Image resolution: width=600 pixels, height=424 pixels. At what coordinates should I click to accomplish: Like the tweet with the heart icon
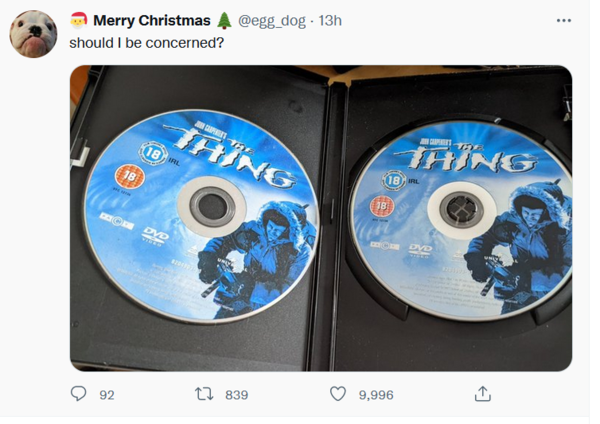[x=338, y=394]
